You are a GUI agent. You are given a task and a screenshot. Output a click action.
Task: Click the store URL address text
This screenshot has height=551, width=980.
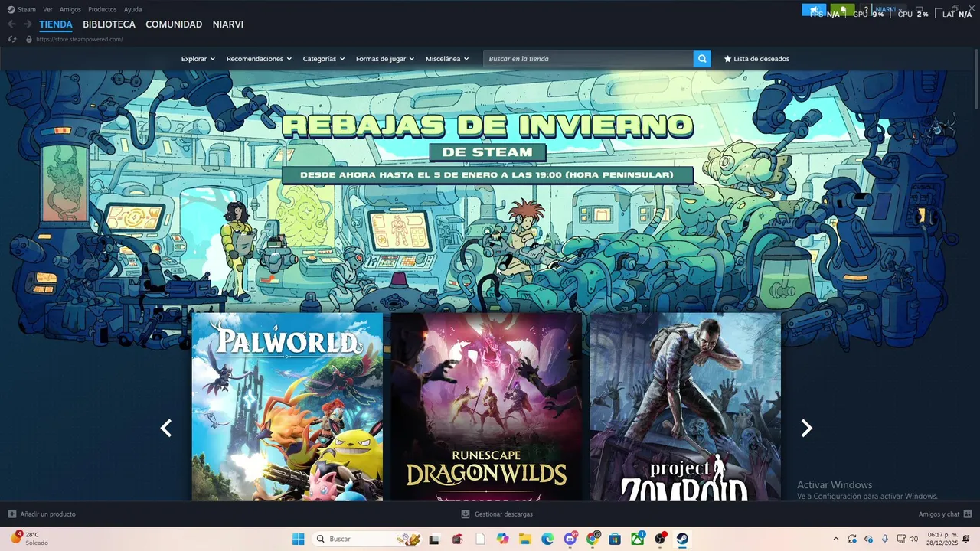point(80,39)
